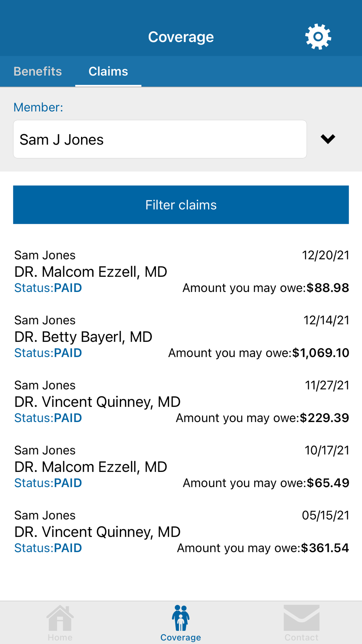Viewport: 362px width, 644px height.
Task: Expand the member dropdown chevron
Action: tap(328, 139)
